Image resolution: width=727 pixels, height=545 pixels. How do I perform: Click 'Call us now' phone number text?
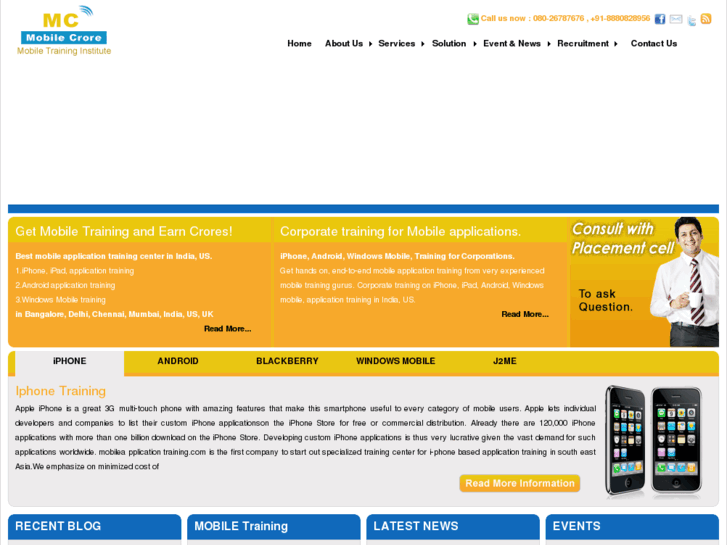tap(565, 19)
